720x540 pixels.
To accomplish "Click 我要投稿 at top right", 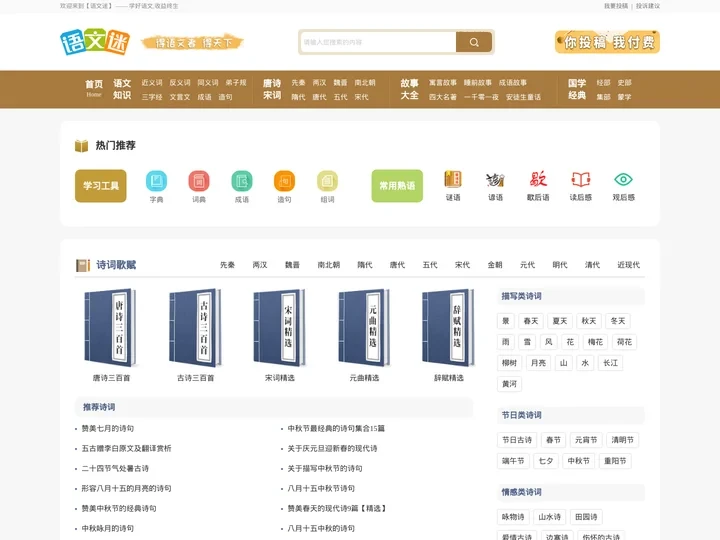I will pos(616,6).
